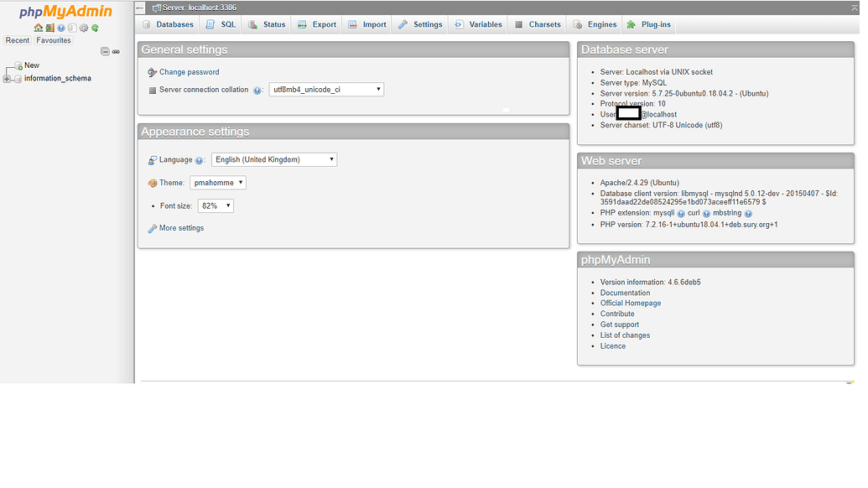Viewport: 868px width, 488px height.
Task: Reload navigation panel with green arrow icon
Action: click(96, 28)
